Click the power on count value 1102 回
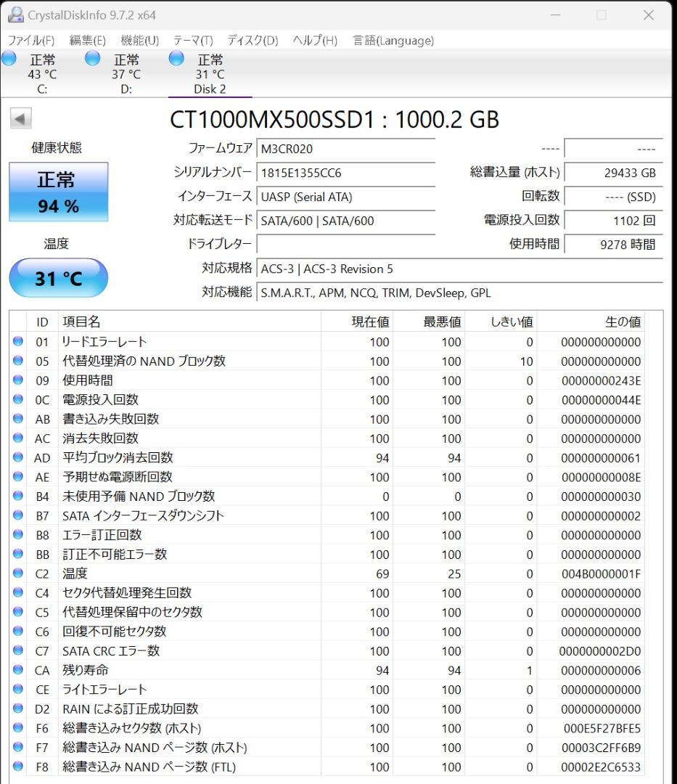The width and height of the screenshot is (677, 784). [x=614, y=221]
